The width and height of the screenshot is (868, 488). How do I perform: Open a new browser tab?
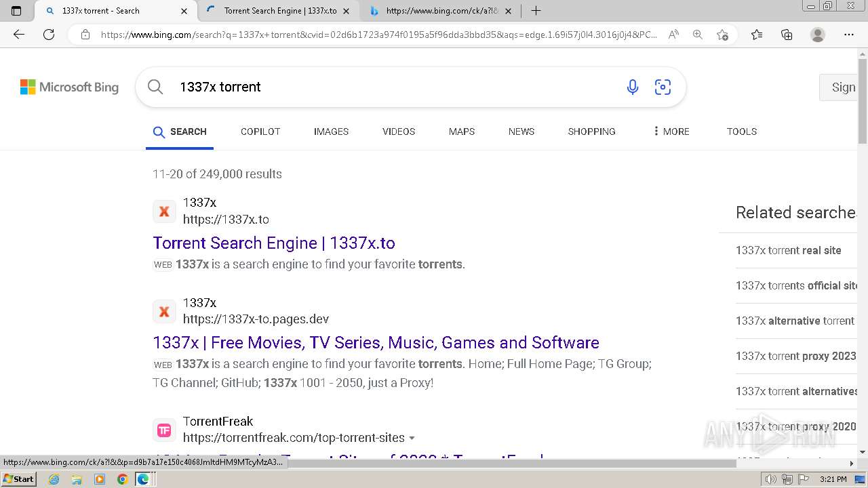[536, 11]
